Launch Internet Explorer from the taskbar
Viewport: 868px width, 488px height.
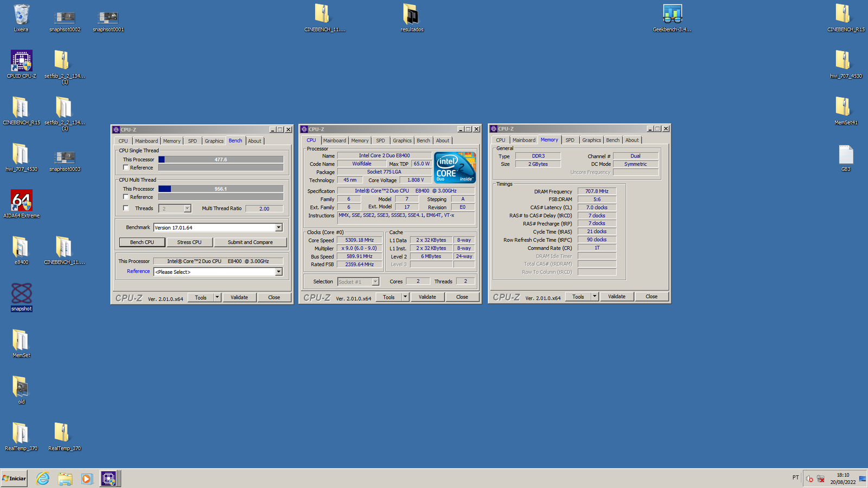click(43, 478)
